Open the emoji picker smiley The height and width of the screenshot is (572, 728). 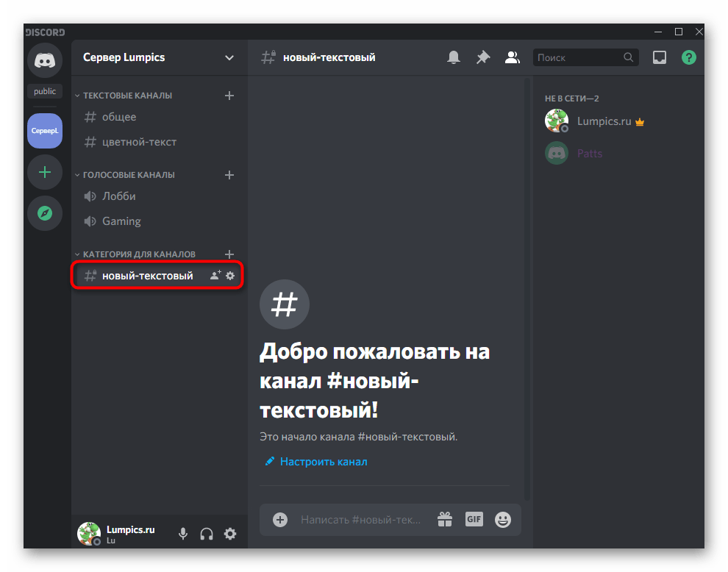coord(503,520)
